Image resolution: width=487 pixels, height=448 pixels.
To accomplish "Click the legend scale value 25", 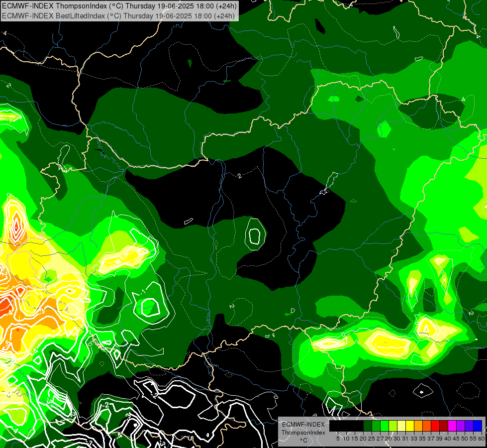I will 372,439.
